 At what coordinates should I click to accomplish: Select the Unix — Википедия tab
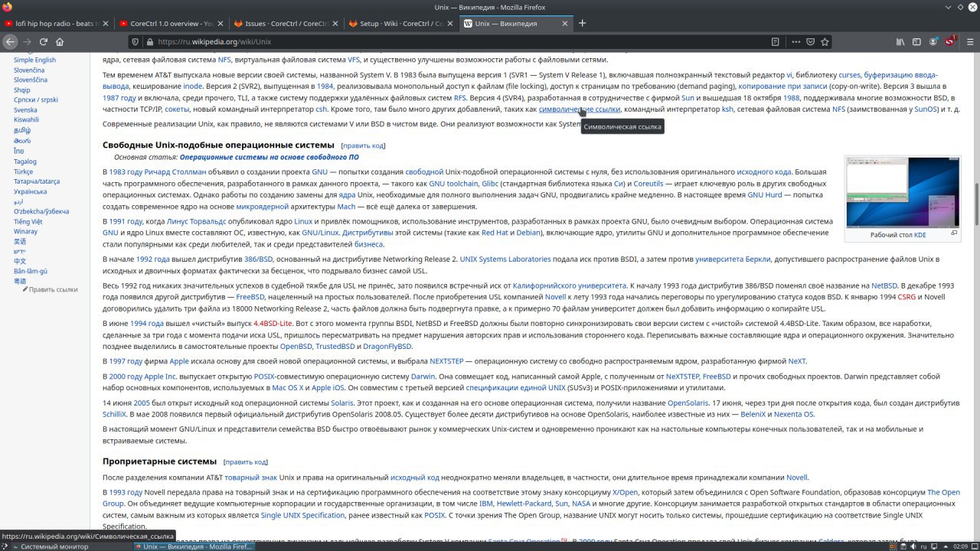pyautogui.click(x=515, y=24)
